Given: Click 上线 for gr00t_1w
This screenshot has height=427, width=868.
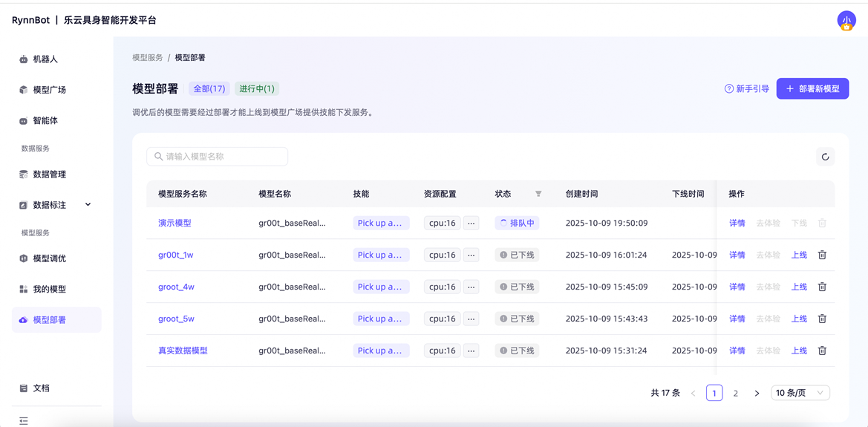Looking at the screenshot, I should click(799, 255).
